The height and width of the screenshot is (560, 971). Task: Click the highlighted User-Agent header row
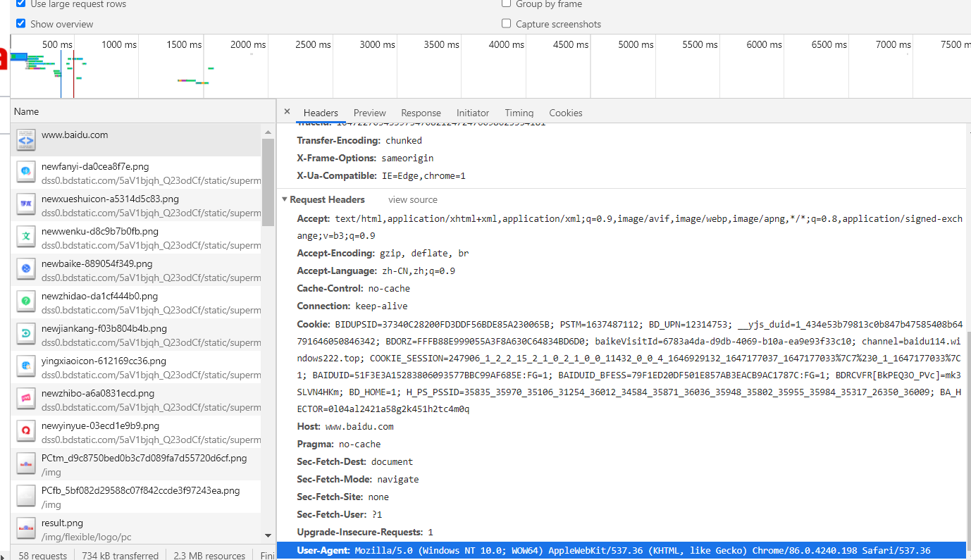[x=621, y=550]
